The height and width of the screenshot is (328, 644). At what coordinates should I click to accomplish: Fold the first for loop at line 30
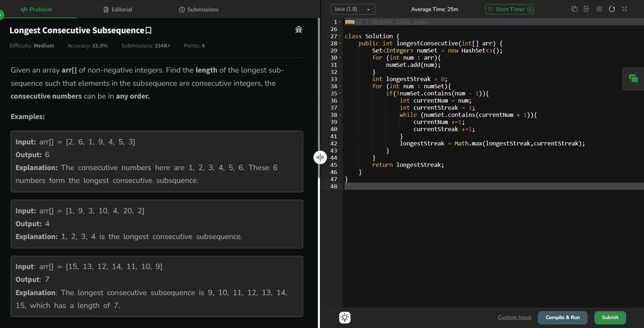coord(340,57)
